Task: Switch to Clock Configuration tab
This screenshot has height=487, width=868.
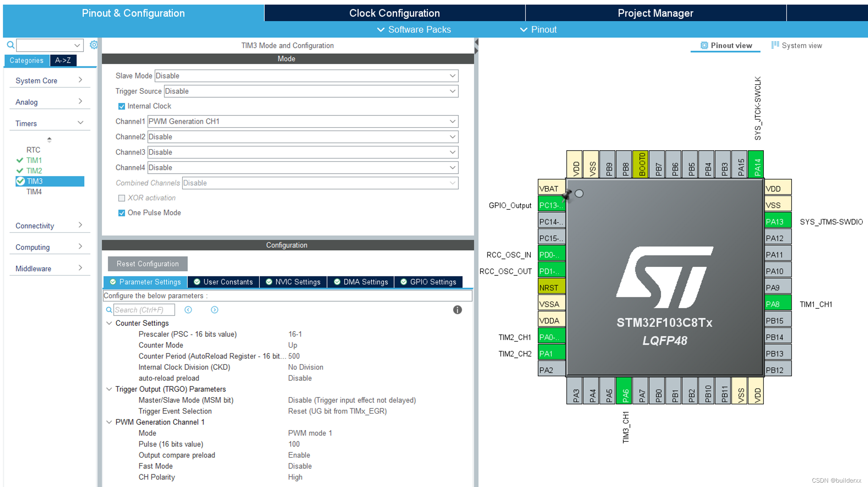Action: click(x=394, y=13)
